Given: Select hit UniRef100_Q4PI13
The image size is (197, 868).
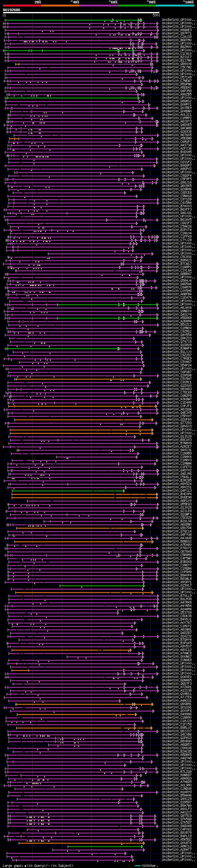Looking at the screenshot, I should click(177, 491).
